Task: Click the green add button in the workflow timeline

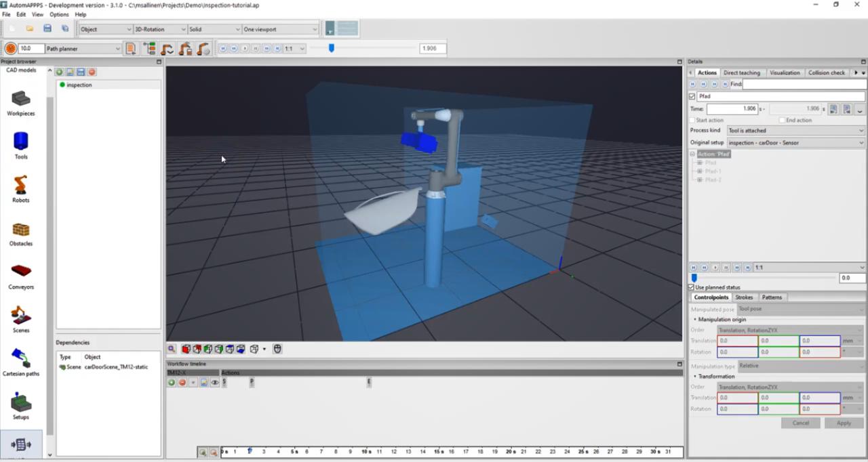Action: [x=172, y=383]
